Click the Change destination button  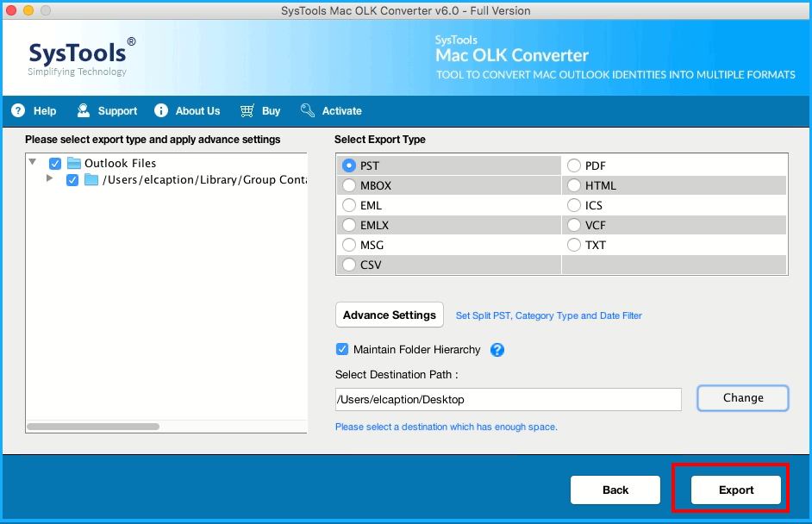tap(742, 397)
